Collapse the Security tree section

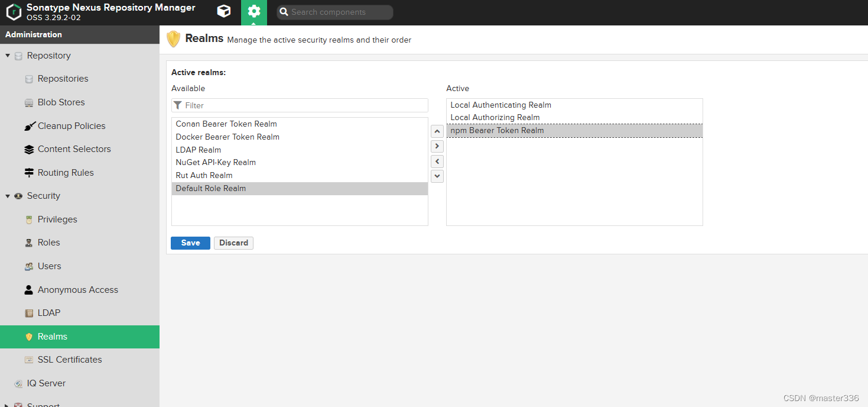click(x=8, y=196)
